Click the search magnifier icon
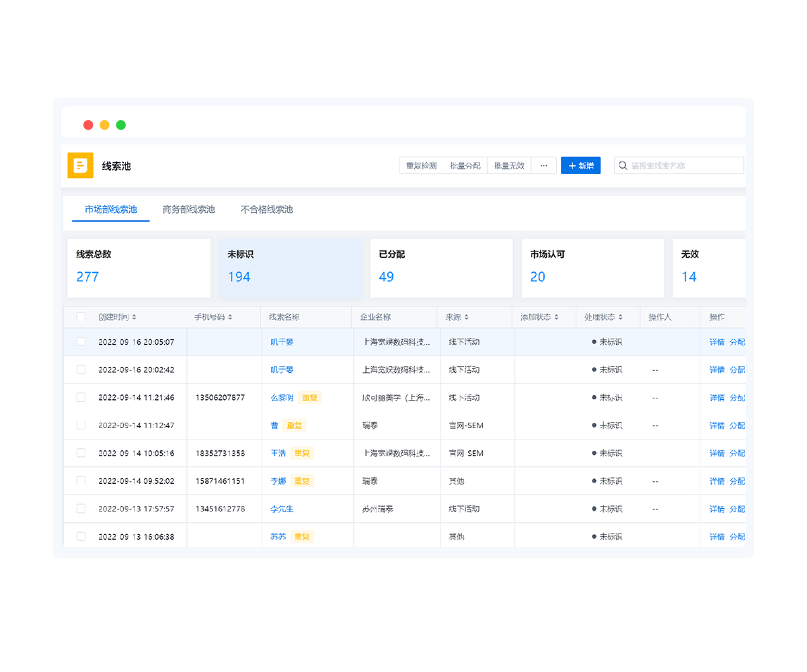This screenshot has width=807, height=672. point(623,165)
